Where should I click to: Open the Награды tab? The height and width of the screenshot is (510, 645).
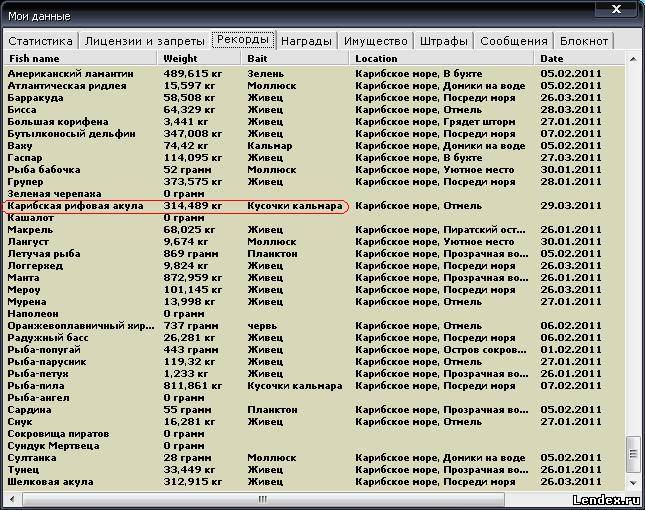[307, 41]
